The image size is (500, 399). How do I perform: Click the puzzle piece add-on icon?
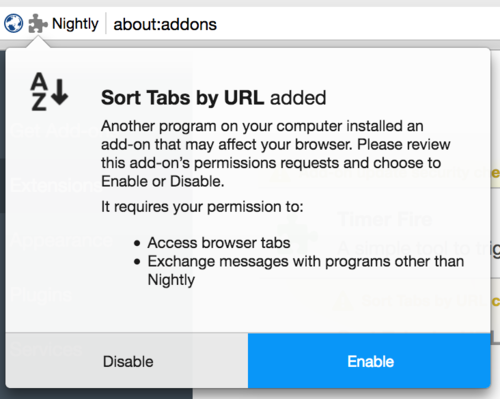(x=38, y=24)
